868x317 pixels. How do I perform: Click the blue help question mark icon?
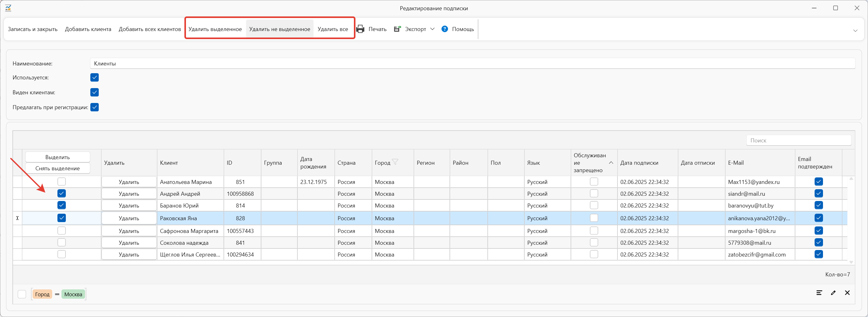click(x=445, y=29)
